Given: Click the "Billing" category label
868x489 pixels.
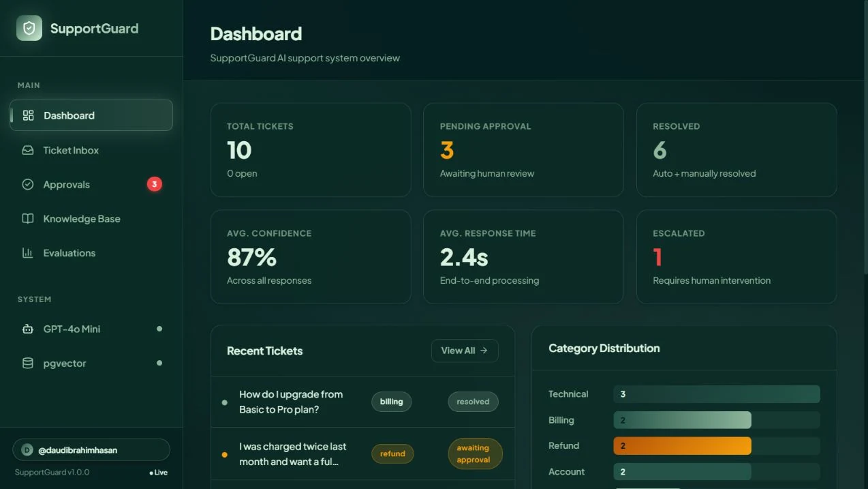Looking at the screenshot, I should (x=561, y=420).
